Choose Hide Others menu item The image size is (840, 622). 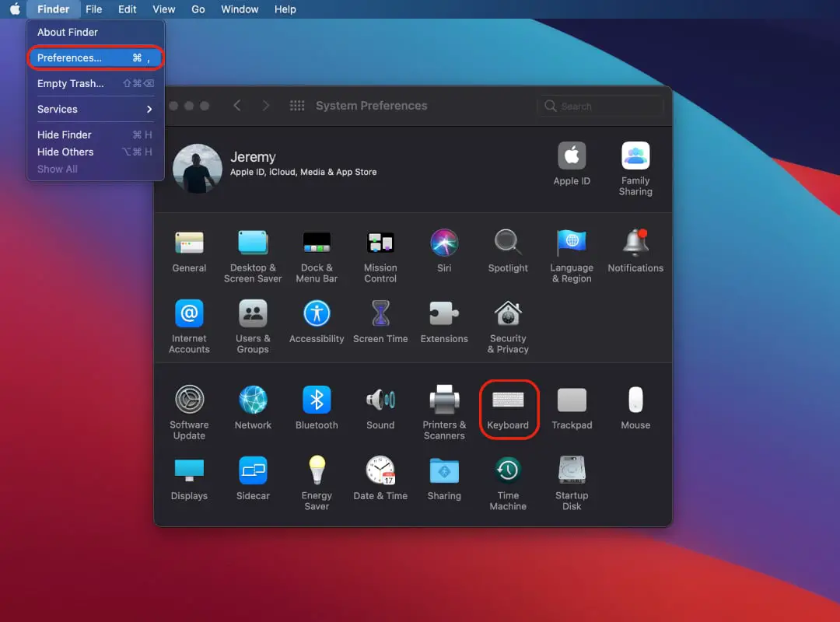96,152
